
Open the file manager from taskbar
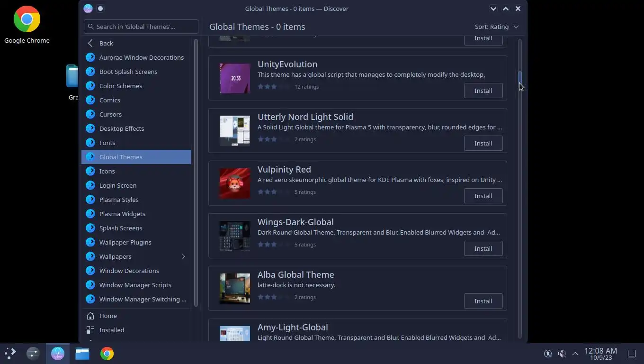82,353
